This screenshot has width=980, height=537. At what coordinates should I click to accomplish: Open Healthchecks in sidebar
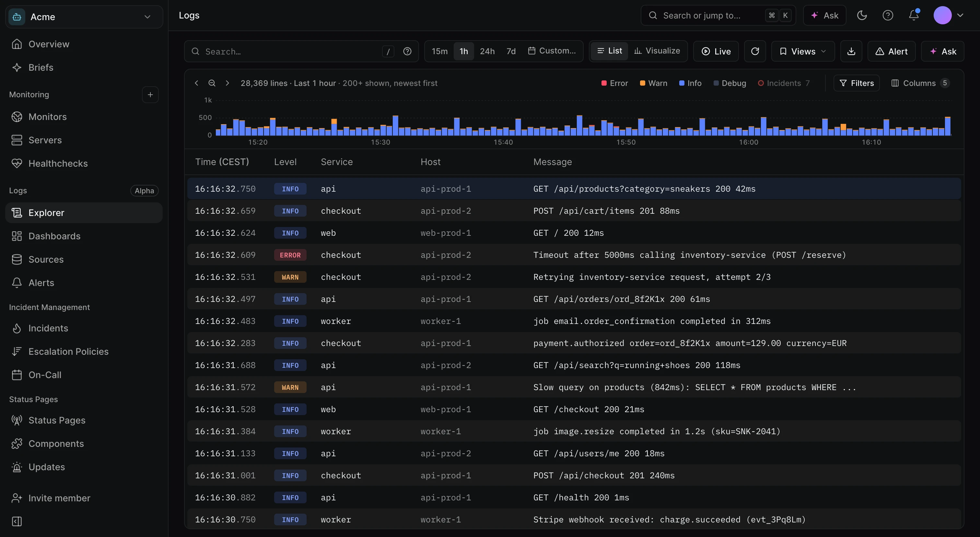click(84, 164)
